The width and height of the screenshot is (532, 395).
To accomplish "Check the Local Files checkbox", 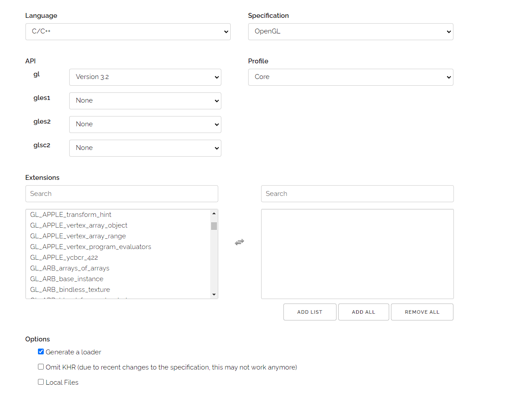I will pyautogui.click(x=41, y=382).
